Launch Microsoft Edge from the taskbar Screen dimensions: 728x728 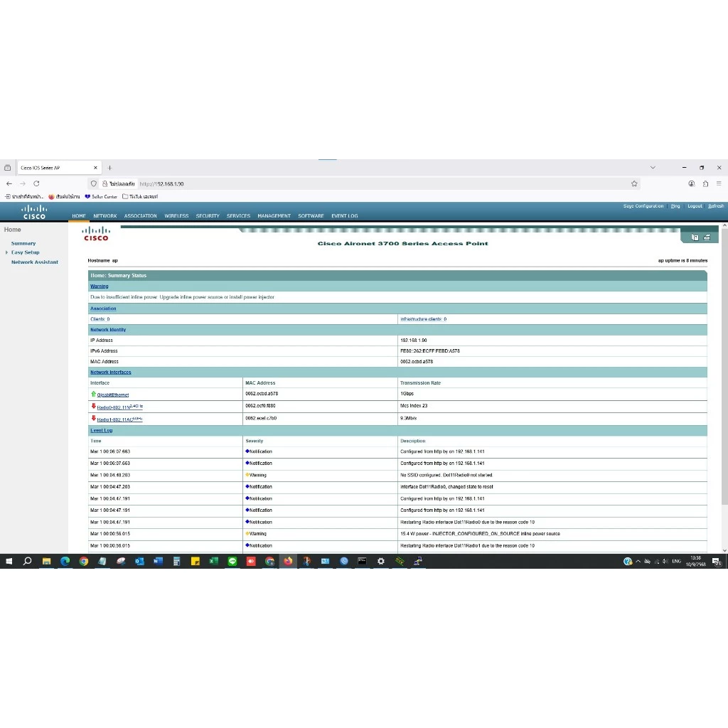[65, 562]
